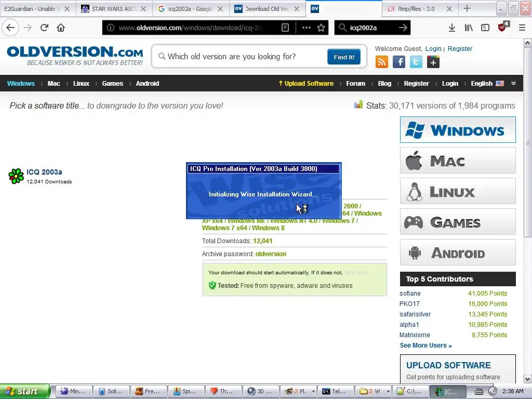Toggle the sidebar view icon
Viewport: 532px width, 399px height.
point(485,28)
